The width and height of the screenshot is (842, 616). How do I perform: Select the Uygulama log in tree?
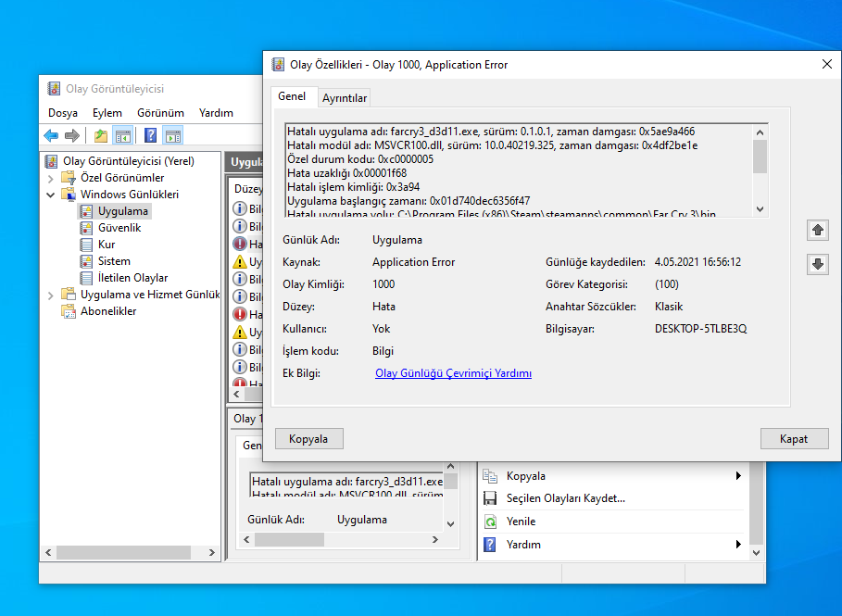pos(122,211)
